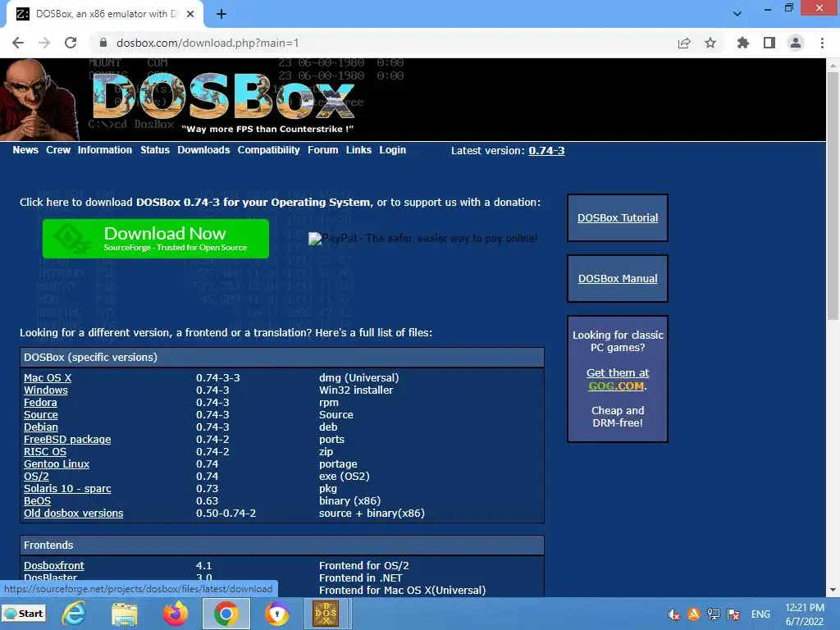
Task: Click the taskbar clock 12:21 PM
Action: click(805, 608)
